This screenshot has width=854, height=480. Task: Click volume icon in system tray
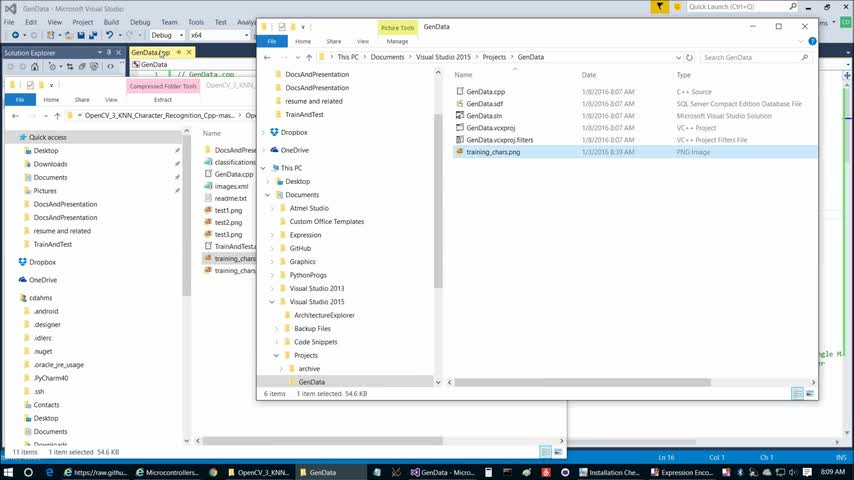793,472
